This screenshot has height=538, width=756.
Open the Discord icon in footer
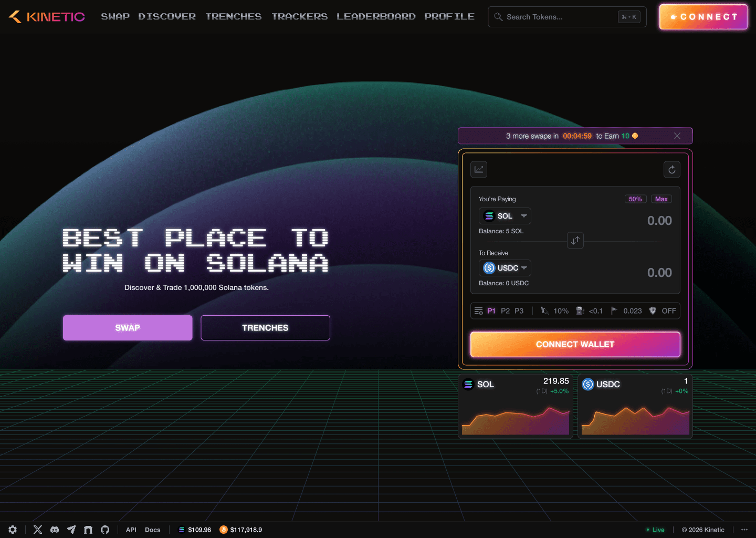point(55,530)
